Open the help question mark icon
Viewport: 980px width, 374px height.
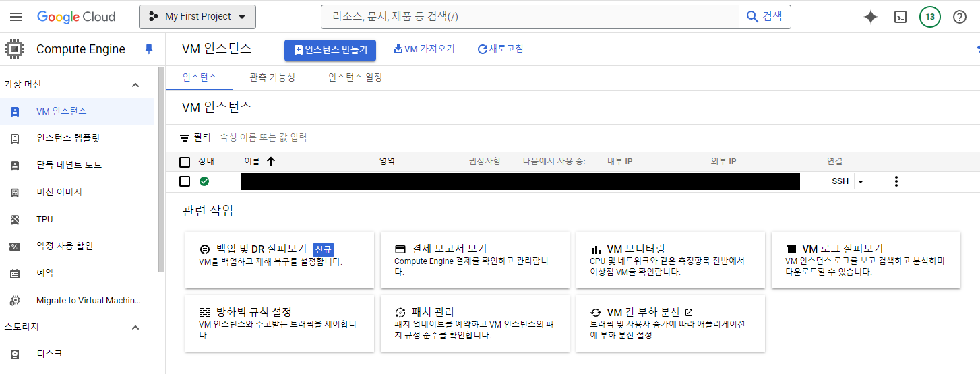point(960,17)
